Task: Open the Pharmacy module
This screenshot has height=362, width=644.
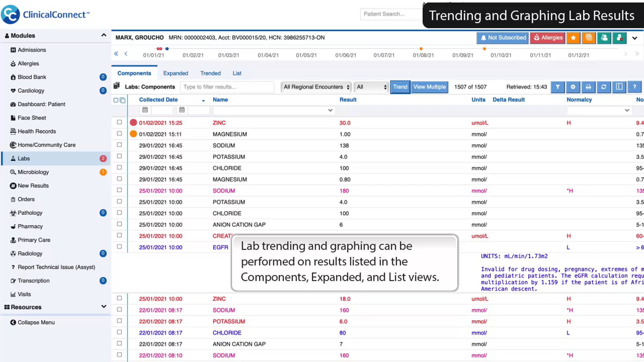Action: click(30, 226)
